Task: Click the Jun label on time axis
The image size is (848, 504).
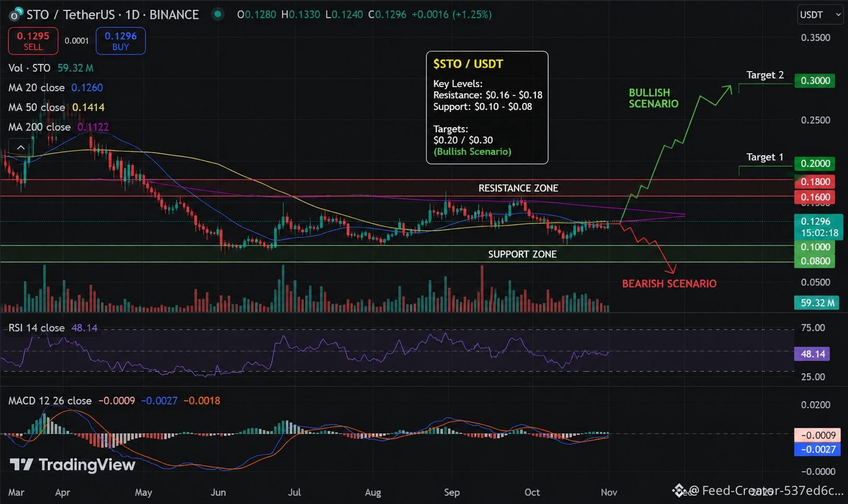Action: click(x=218, y=492)
